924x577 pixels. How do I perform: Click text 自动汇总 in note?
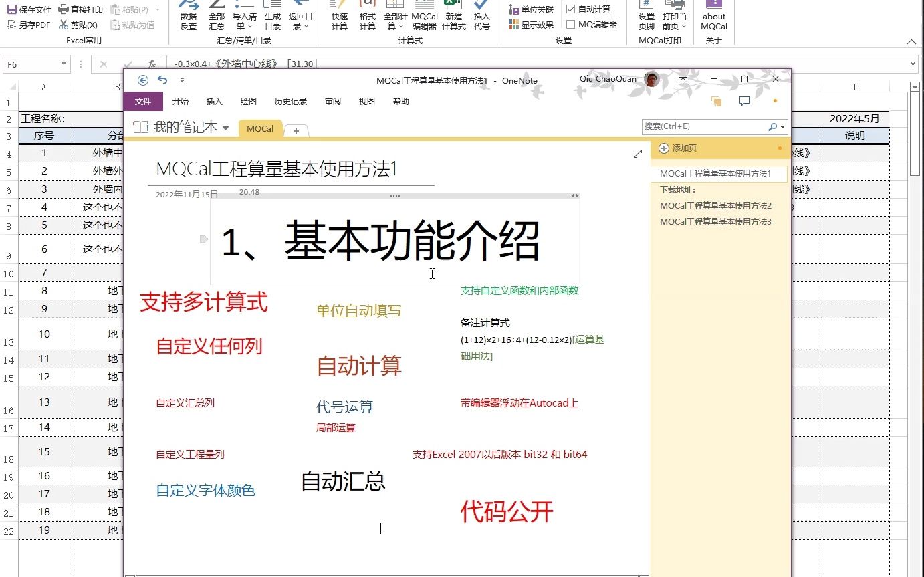coord(343,481)
